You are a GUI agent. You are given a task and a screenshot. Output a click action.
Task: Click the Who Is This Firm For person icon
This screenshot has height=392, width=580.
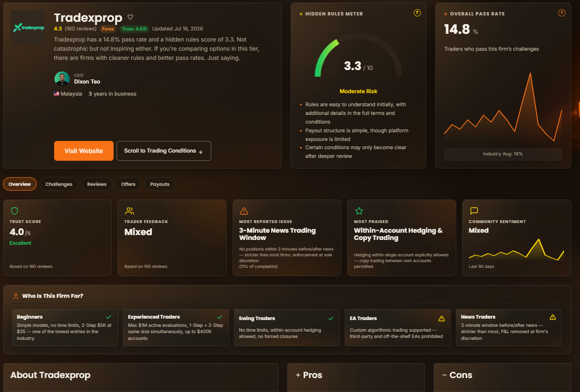coord(16,296)
